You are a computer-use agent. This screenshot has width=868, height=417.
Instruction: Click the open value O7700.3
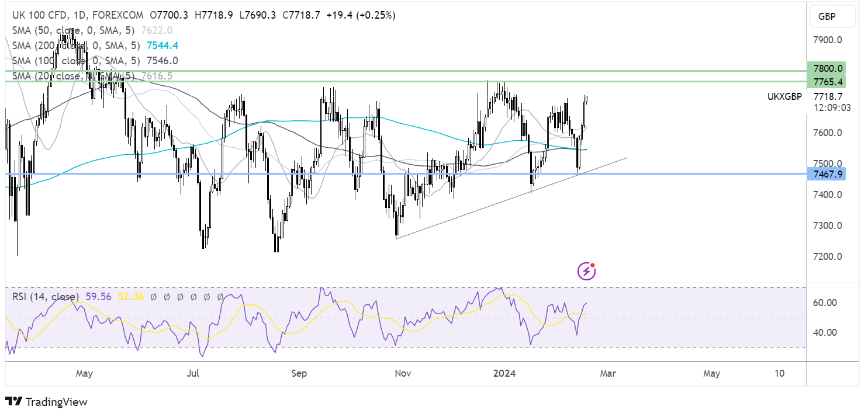(170, 16)
